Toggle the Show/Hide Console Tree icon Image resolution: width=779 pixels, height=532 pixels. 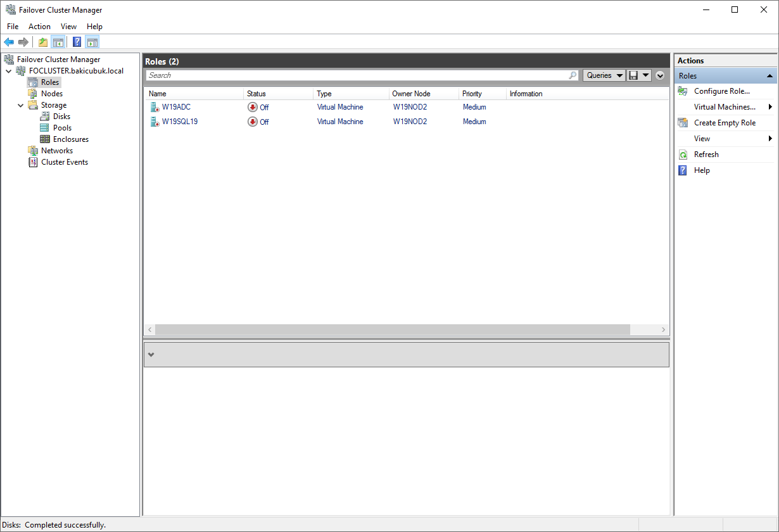(58, 42)
